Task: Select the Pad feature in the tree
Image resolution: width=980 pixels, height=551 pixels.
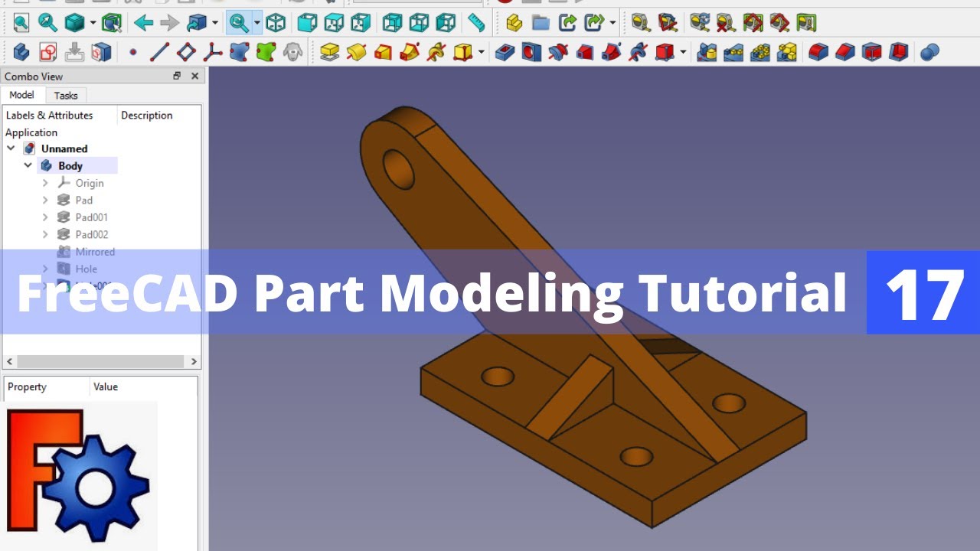Action: tap(84, 200)
